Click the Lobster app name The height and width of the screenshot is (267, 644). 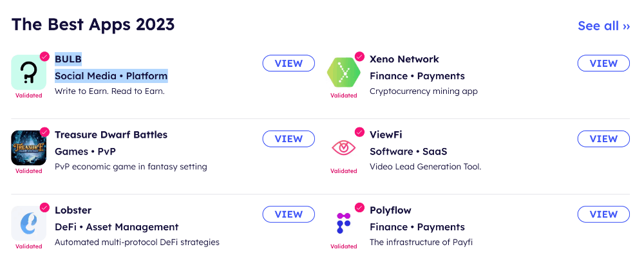[73, 210]
